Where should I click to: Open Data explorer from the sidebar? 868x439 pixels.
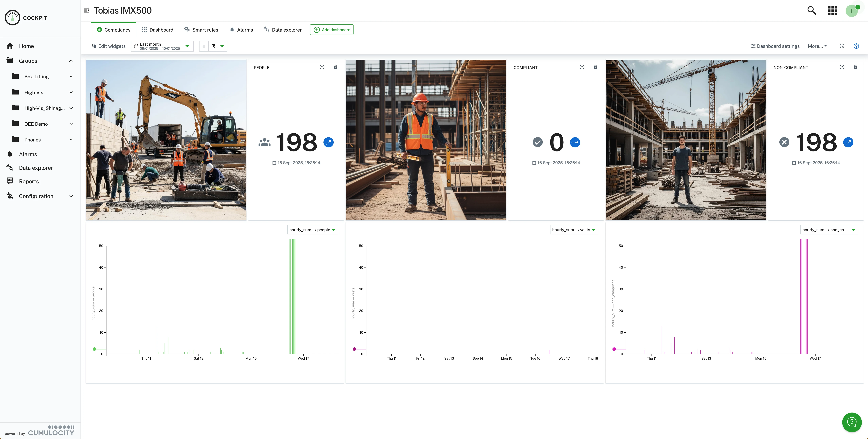pyautogui.click(x=36, y=168)
